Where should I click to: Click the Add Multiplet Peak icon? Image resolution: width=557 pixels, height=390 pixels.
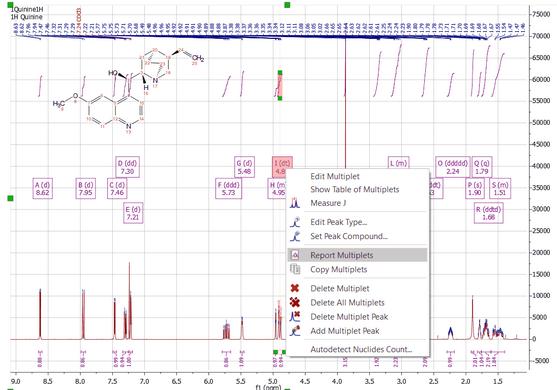pos(295,331)
